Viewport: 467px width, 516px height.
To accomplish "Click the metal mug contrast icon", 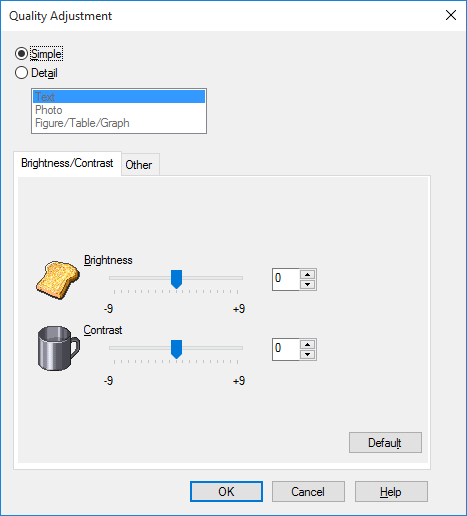I will pos(59,348).
